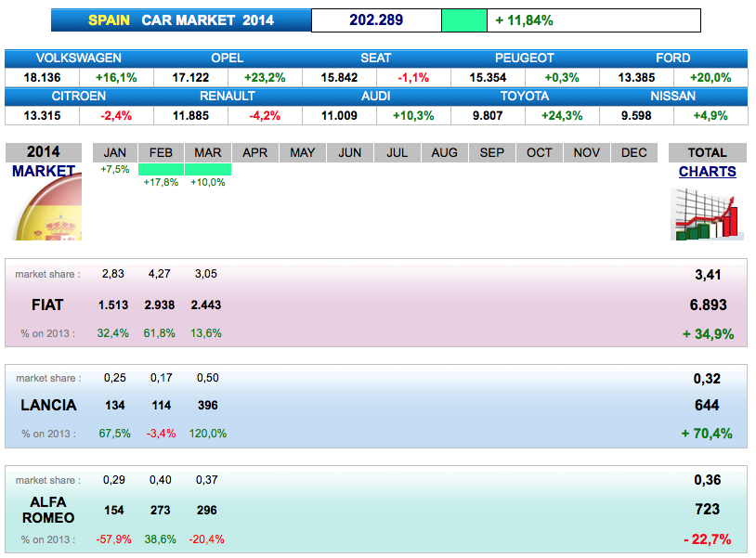
Task: Click Lancia March sales 396
Action: coord(208,405)
